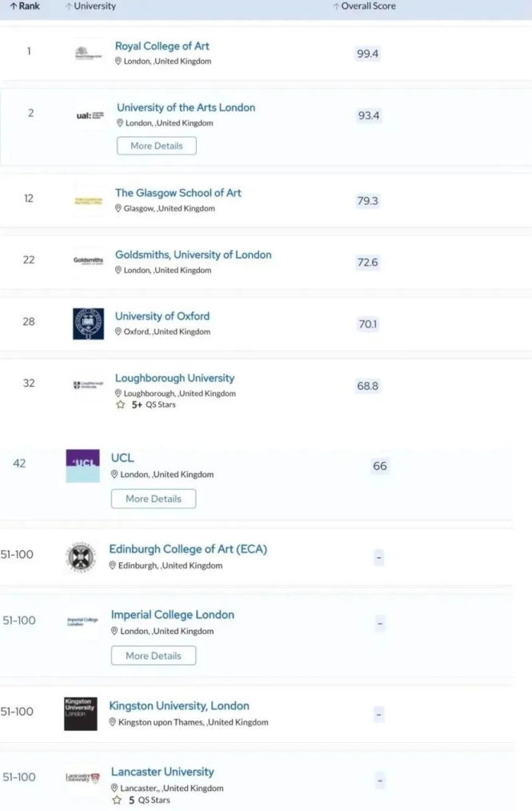Image resolution: width=532 pixels, height=811 pixels.
Task: Sort by the Rank column header
Action: 24,6
